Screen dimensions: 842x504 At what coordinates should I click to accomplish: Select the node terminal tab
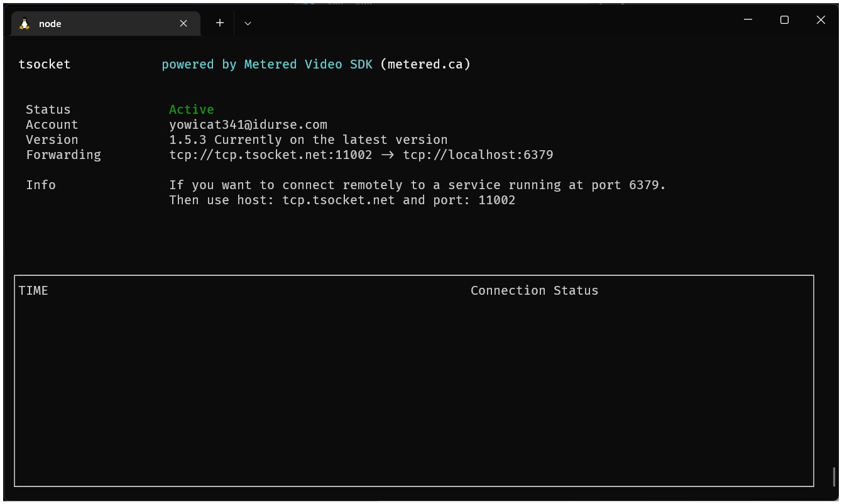pos(106,23)
